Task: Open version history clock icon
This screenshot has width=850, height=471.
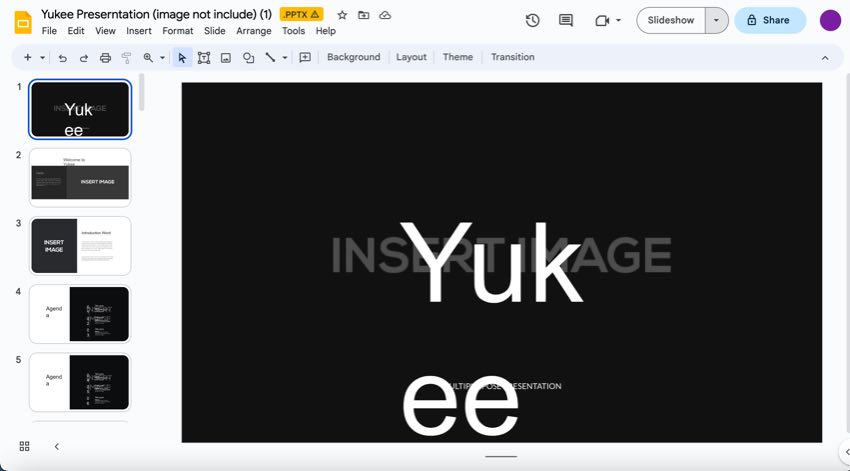Action: click(x=532, y=21)
